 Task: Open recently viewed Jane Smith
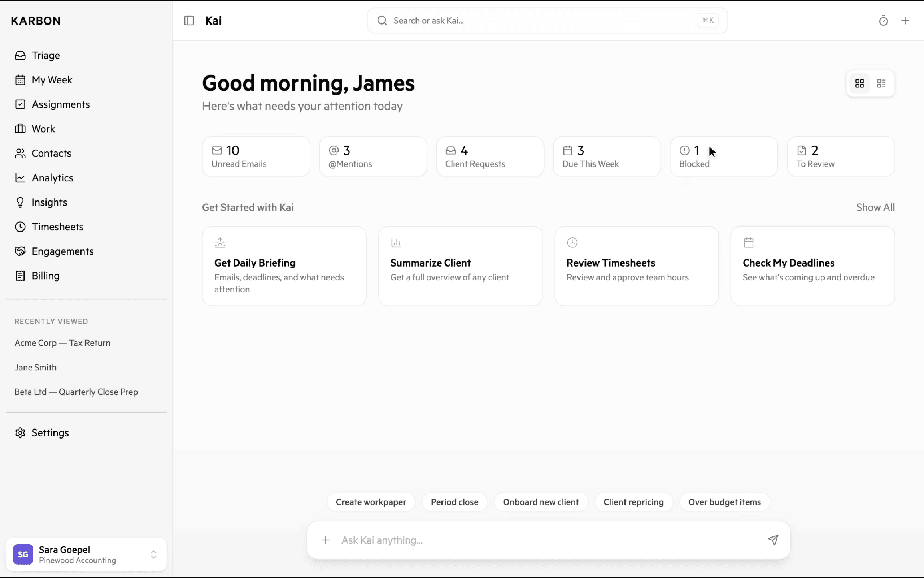pos(35,367)
